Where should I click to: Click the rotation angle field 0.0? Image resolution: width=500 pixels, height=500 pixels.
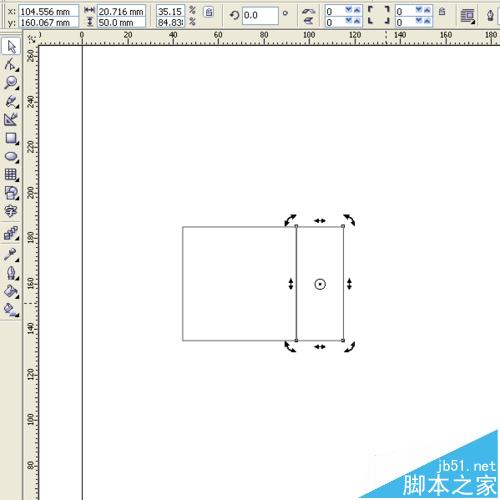[x=260, y=15]
